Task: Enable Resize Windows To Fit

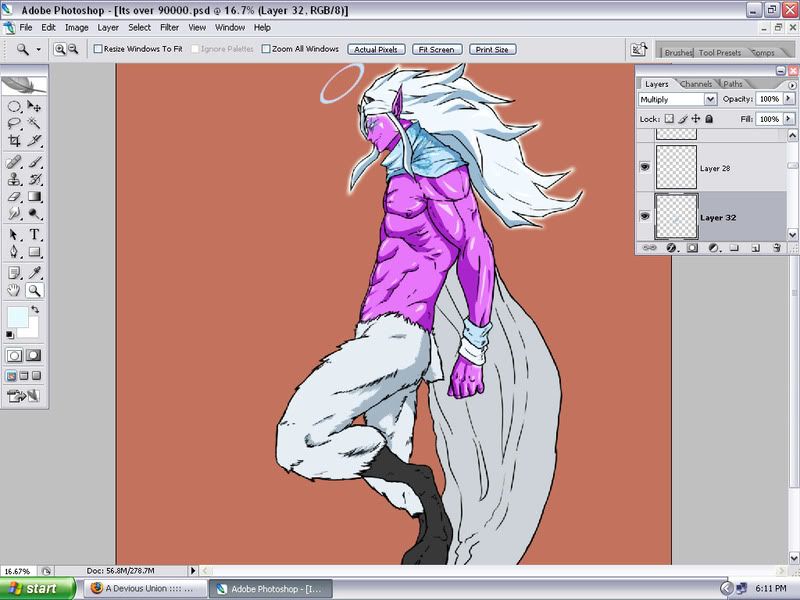Action: coord(98,49)
